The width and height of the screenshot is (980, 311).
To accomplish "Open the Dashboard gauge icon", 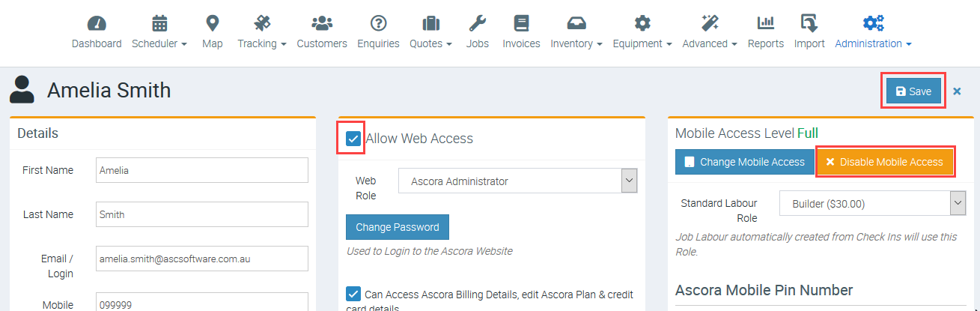I will point(97,23).
